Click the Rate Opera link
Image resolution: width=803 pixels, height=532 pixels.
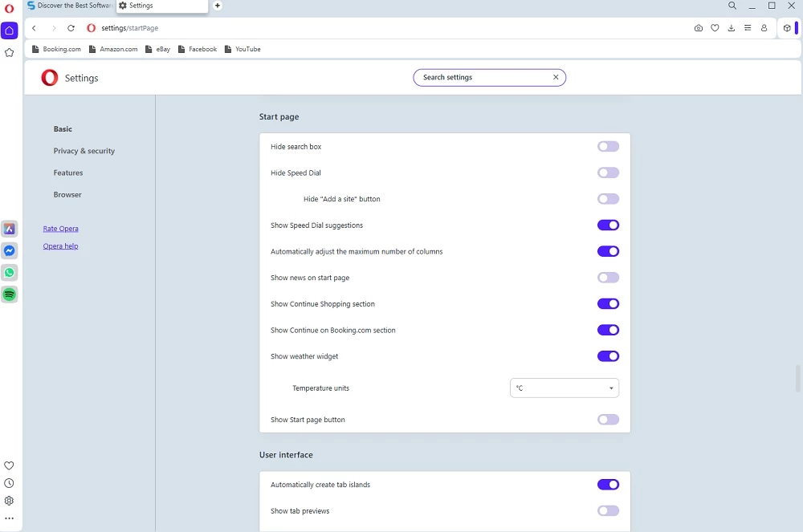(61, 229)
